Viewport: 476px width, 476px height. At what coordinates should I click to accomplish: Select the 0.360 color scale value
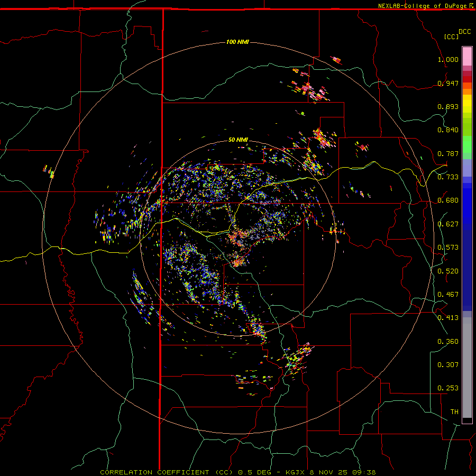pyautogui.click(x=448, y=342)
